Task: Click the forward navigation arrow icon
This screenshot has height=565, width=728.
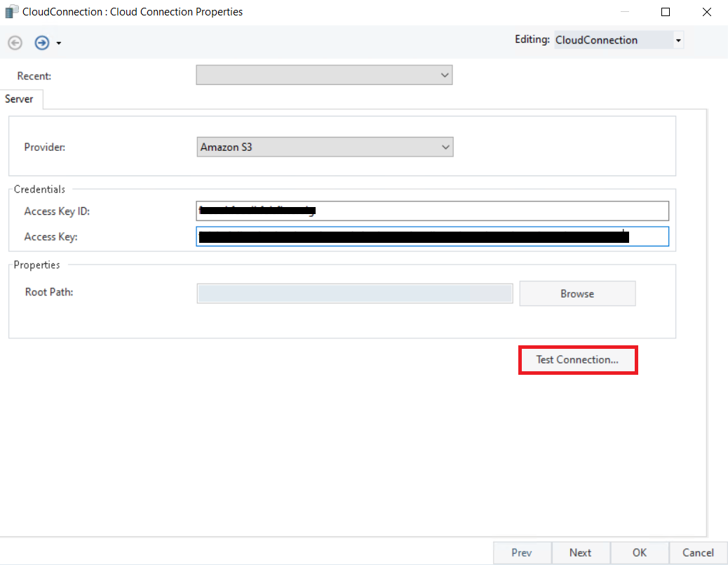Action: coord(42,43)
